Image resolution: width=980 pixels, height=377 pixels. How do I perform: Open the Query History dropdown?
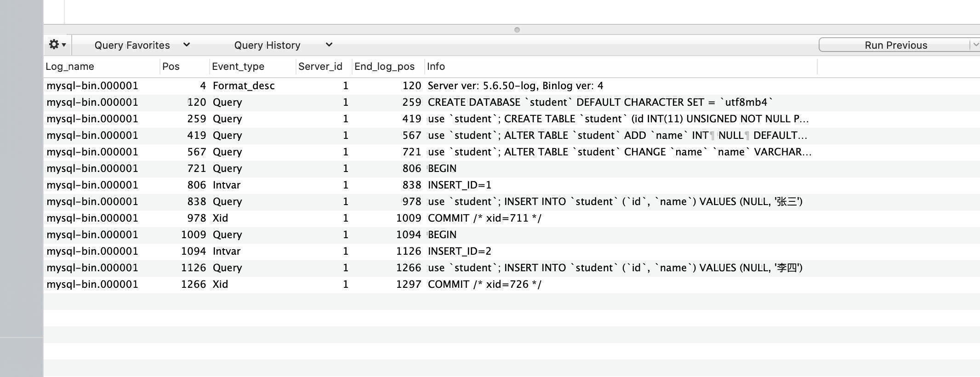click(283, 45)
